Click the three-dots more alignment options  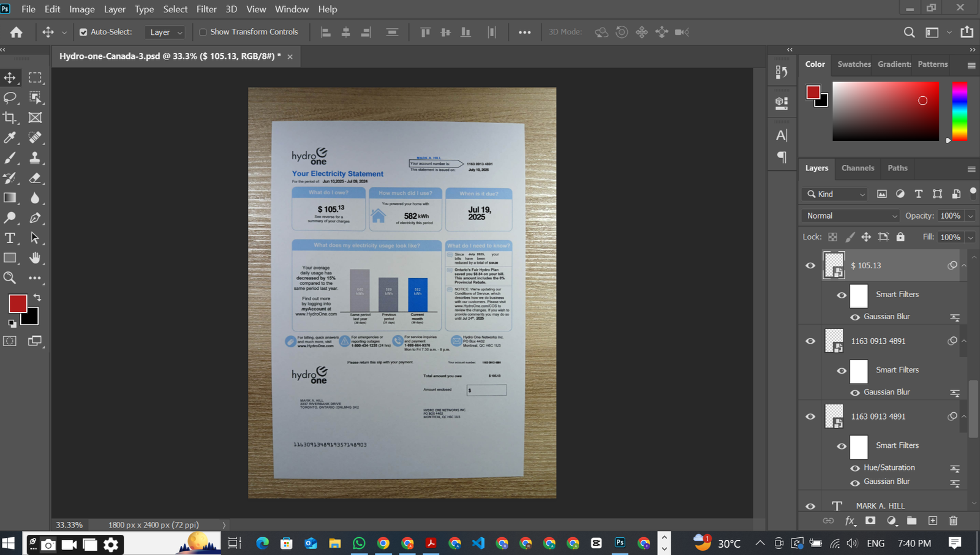click(524, 32)
